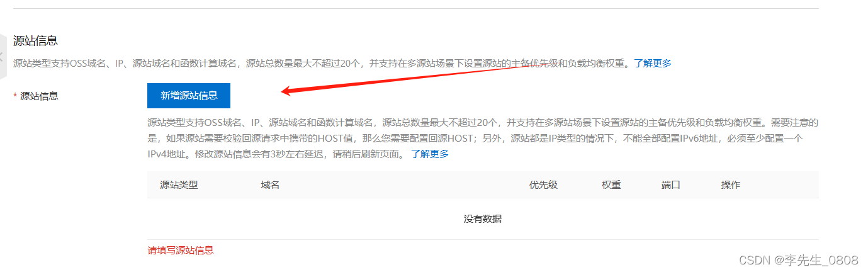Click the 端口 column header
Image resolution: width=868 pixels, height=272 pixels.
(671, 185)
